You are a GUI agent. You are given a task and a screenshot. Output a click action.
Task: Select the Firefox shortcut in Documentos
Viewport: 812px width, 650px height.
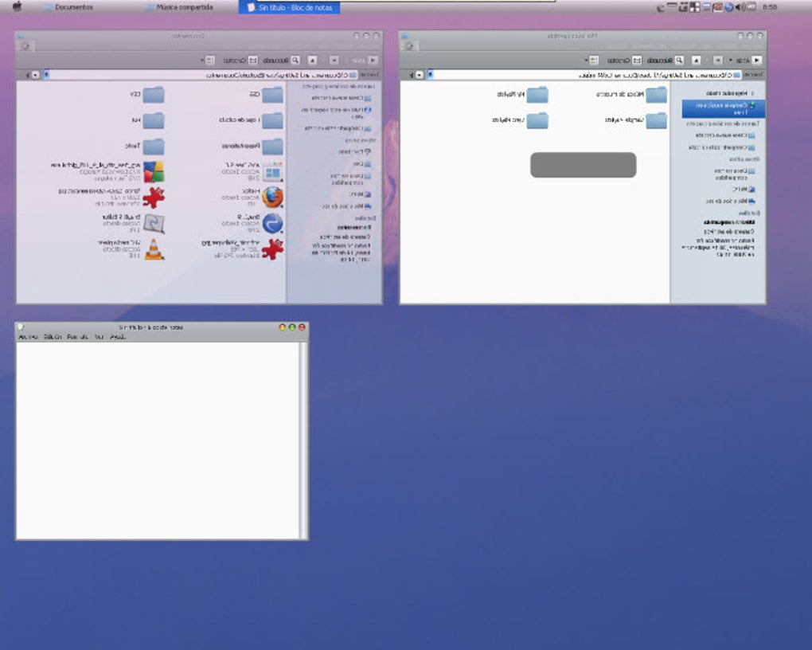(252, 197)
